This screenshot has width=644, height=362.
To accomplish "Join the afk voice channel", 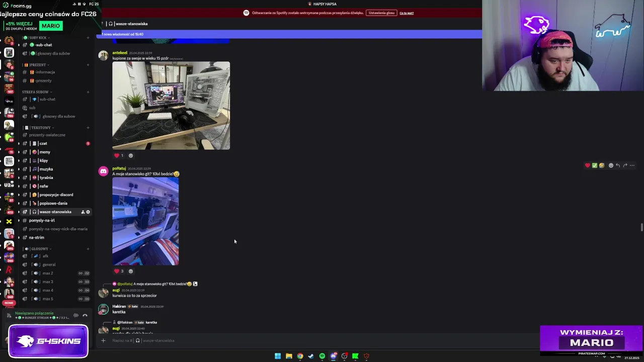I will tap(45, 256).
